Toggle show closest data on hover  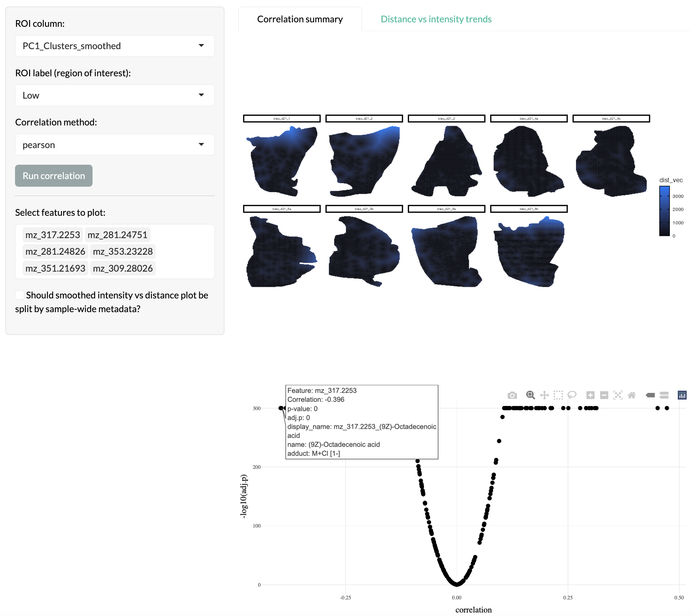pos(650,395)
